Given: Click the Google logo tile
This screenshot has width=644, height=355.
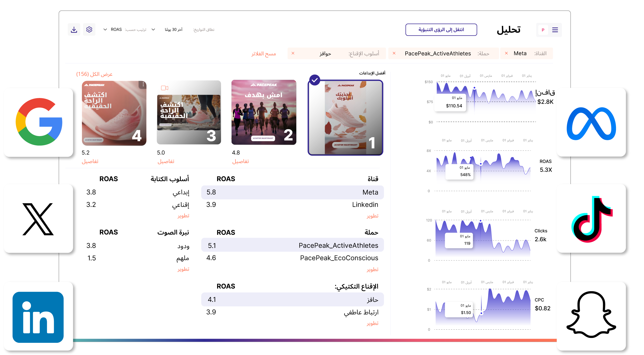Looking at the screenshot, I should [39, 122].
